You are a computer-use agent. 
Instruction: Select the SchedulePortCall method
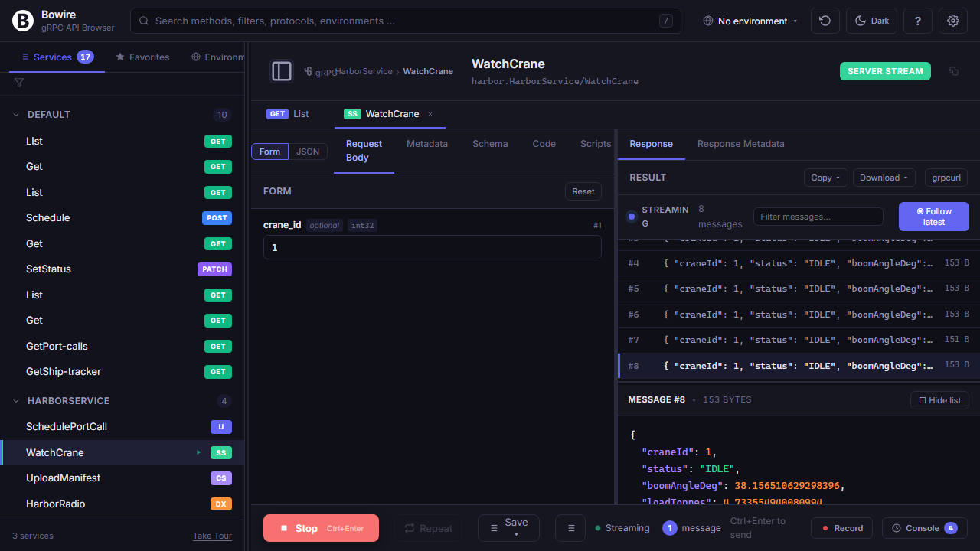coord(122,426)
